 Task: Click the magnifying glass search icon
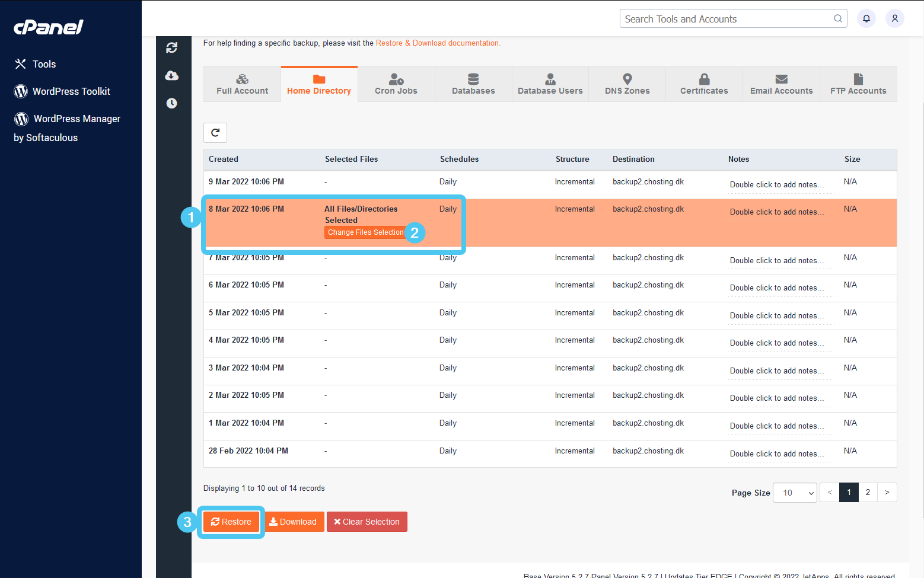pos(838,18)
